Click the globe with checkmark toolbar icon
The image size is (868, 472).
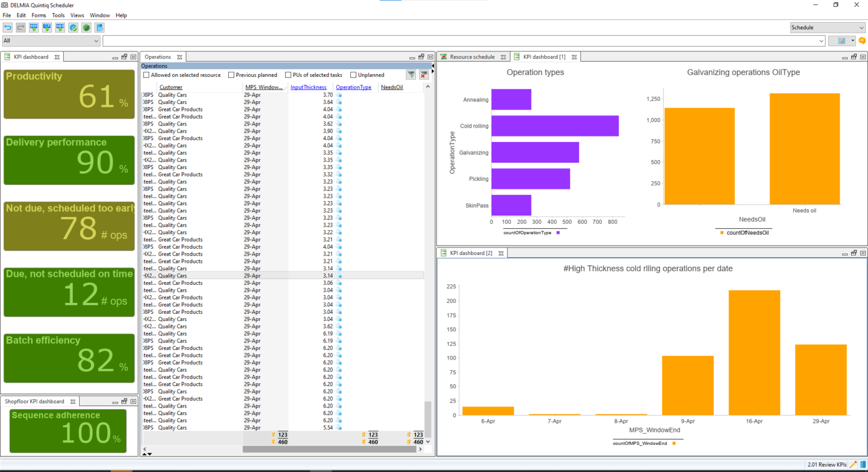[73, 28]
